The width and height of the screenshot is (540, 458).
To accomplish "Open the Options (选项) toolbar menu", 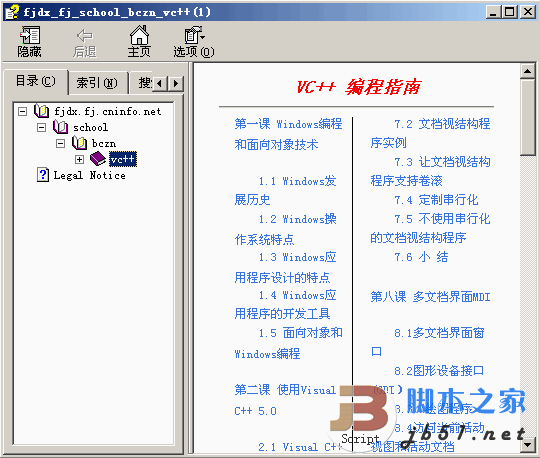I will 194,35.
